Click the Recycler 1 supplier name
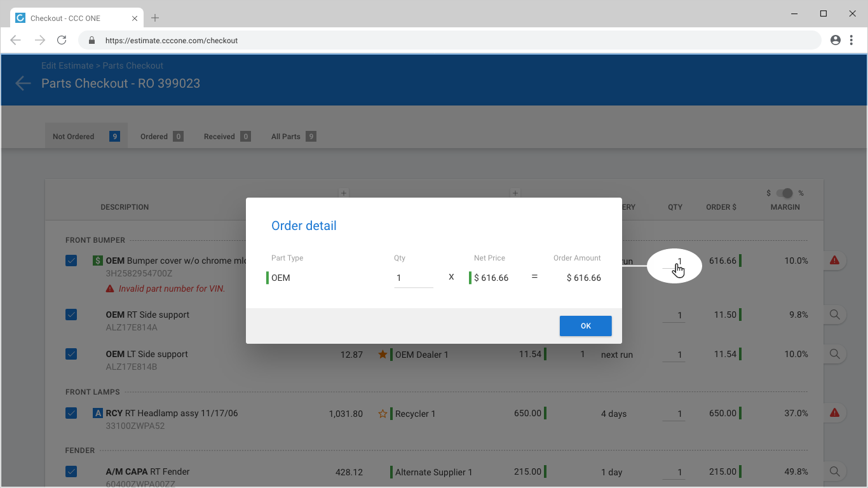This screenshot has height=488, width=868. tap(416, 414)
